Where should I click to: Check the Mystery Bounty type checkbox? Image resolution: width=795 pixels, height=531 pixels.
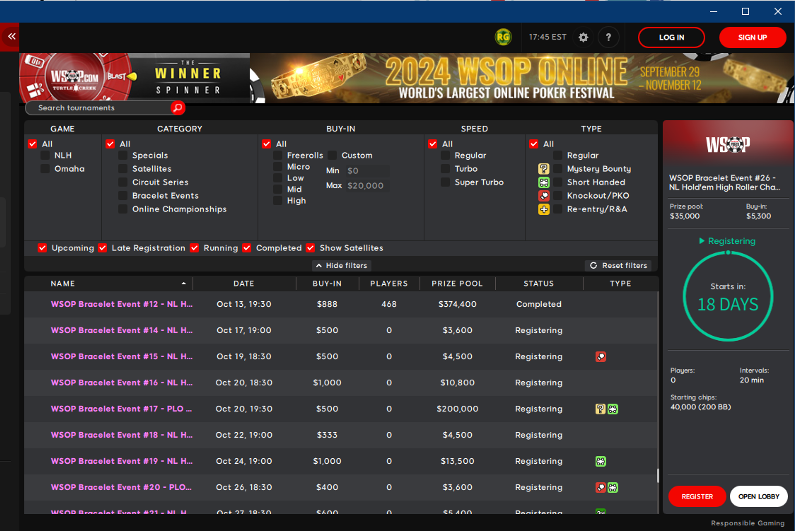[558, 169]
